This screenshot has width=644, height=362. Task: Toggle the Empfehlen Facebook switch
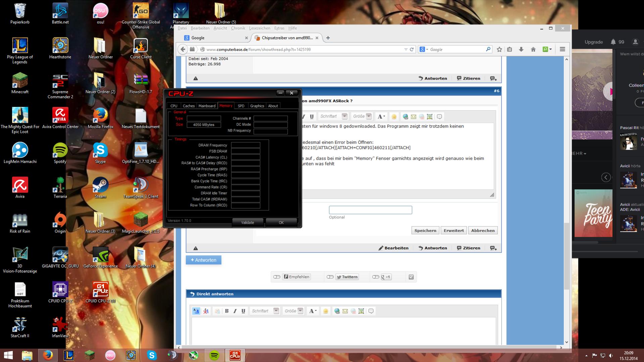(x=277, y=277)
